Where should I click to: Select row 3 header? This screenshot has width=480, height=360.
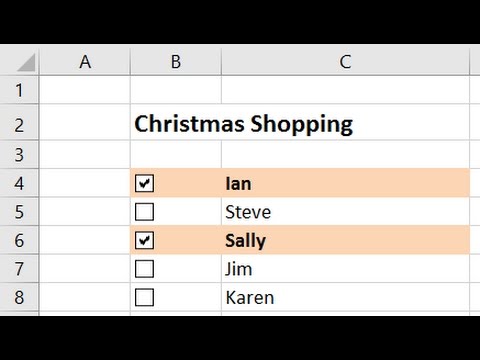click(x=19, y=155)
